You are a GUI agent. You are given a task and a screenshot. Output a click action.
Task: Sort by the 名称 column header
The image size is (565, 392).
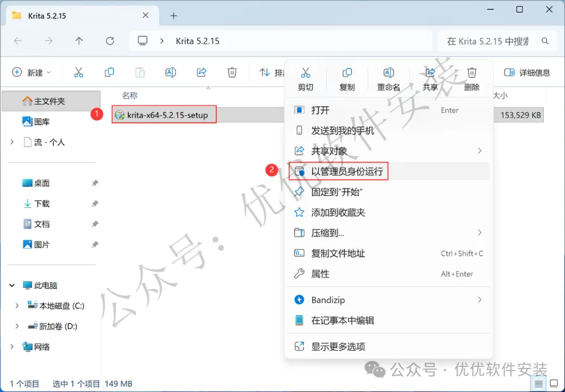[130, 95]
